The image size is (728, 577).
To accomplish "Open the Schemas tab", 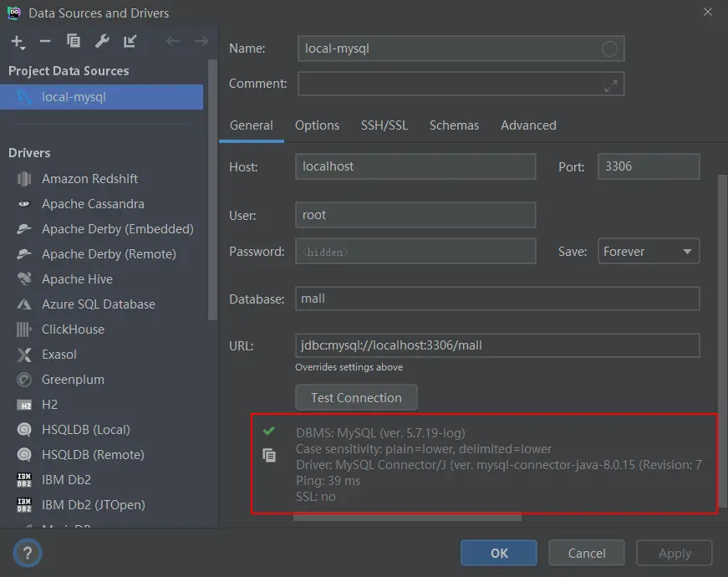I will click(454, 125).
